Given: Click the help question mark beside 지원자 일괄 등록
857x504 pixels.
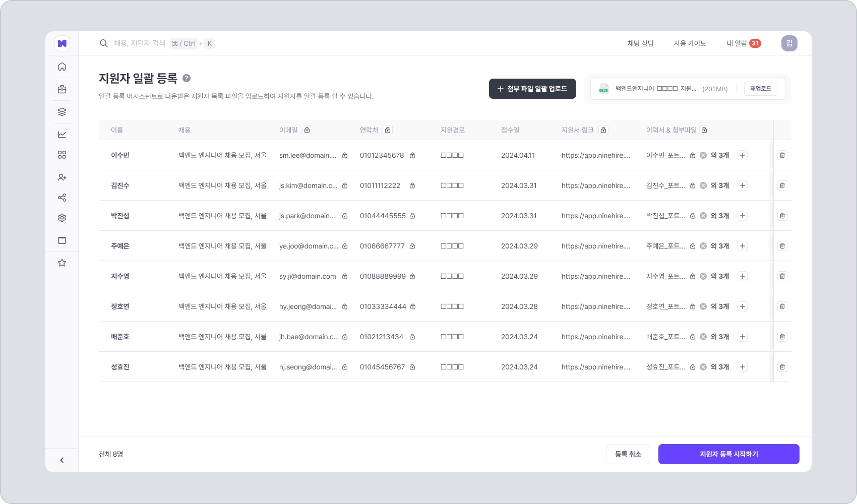Looking at the screenshot, I should (187, 78).
